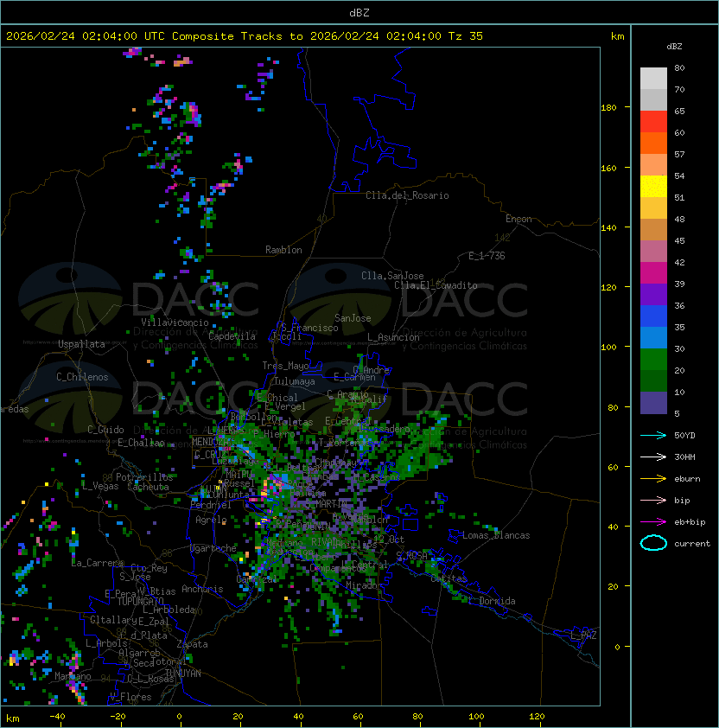
Task: Click the '65' value on dBZ scale
Action: (679, 112)
